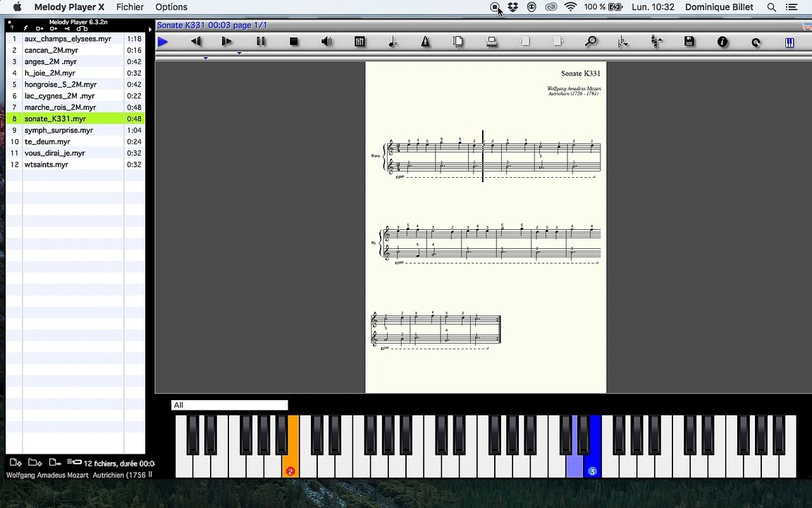Add folder to playlist icon
This screenshot has height=508, width=812.
coord(35,462)
